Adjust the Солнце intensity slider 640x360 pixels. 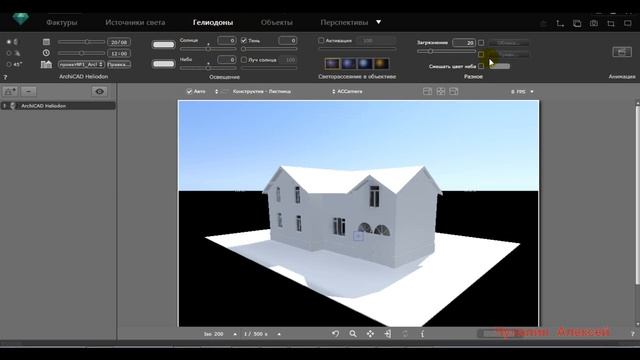[208, 49]
